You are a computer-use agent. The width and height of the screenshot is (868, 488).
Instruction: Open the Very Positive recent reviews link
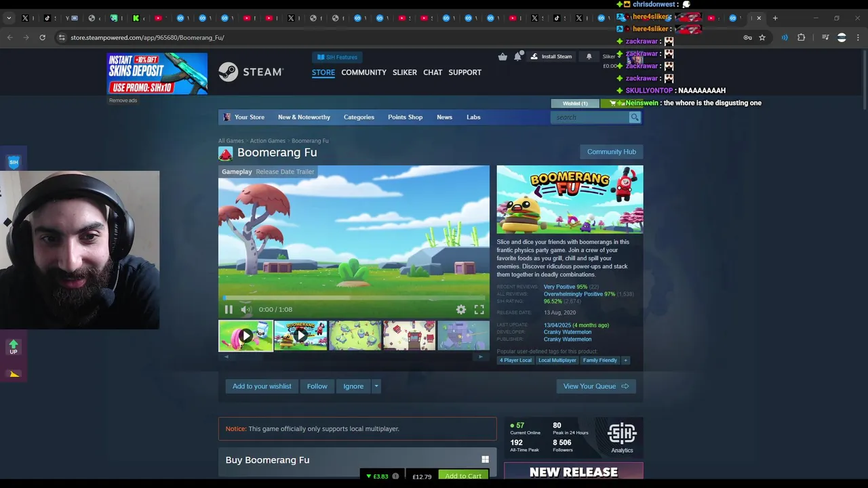point(565,287)
